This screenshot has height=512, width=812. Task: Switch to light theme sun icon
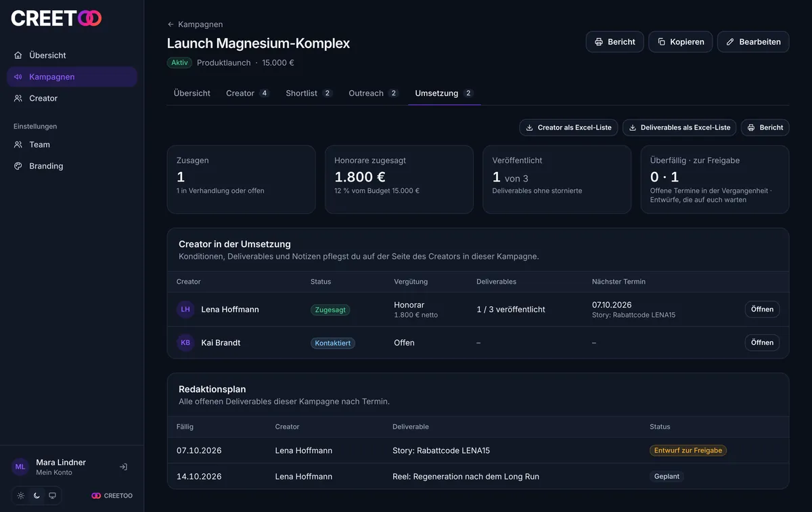point(21,496)
